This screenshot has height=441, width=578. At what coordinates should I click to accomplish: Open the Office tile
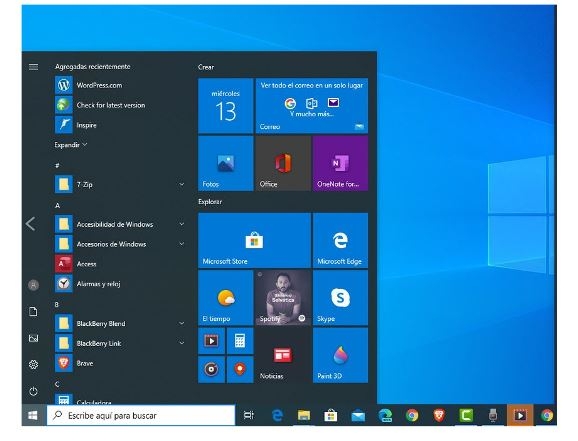coord(283,163)
